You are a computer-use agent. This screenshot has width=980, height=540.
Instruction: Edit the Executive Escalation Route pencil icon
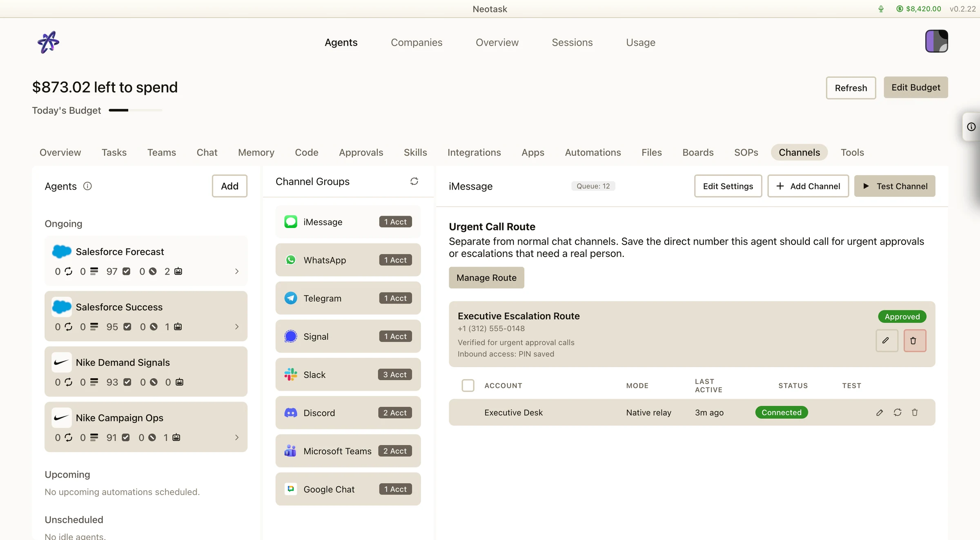886,341
